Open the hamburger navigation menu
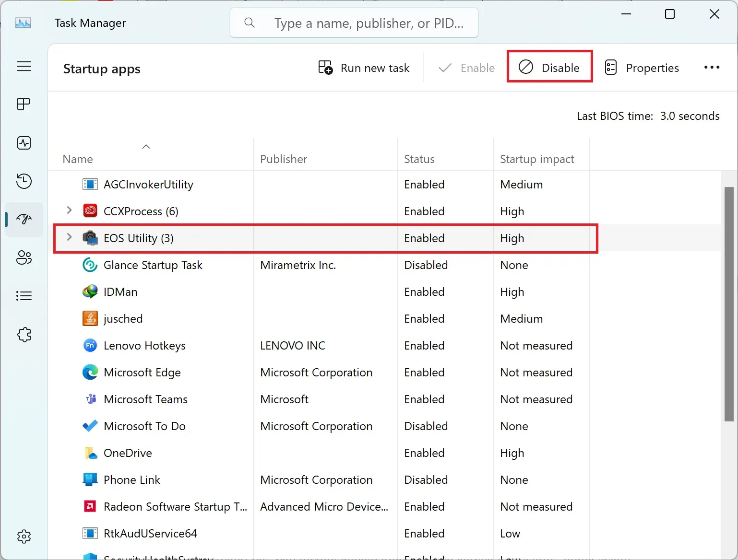The image size is (738, 560). (x=24, y=66)
